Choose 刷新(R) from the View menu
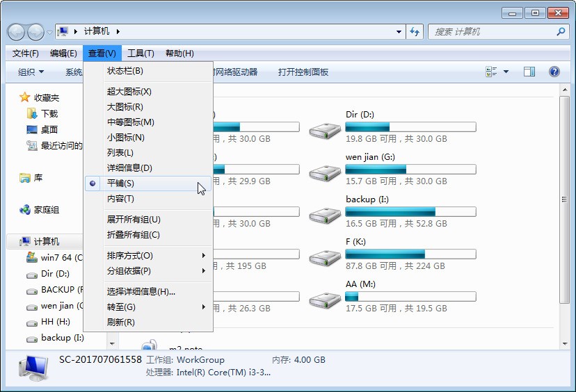576x392 pixels. tap(148, 322)
